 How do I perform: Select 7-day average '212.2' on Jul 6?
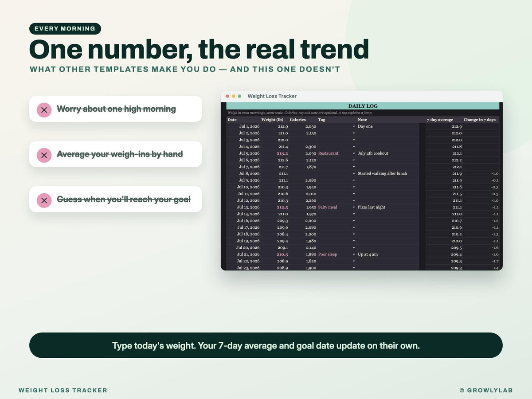[444, 160]
